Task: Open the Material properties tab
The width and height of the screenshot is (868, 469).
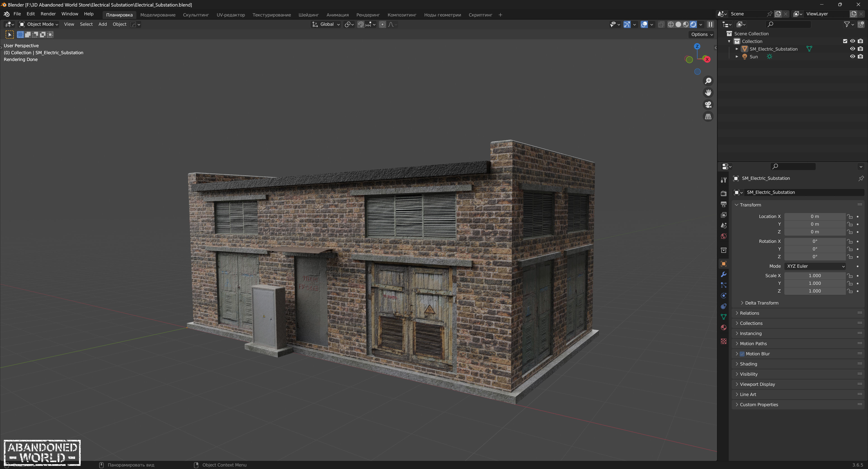Action: coord(723,328)
